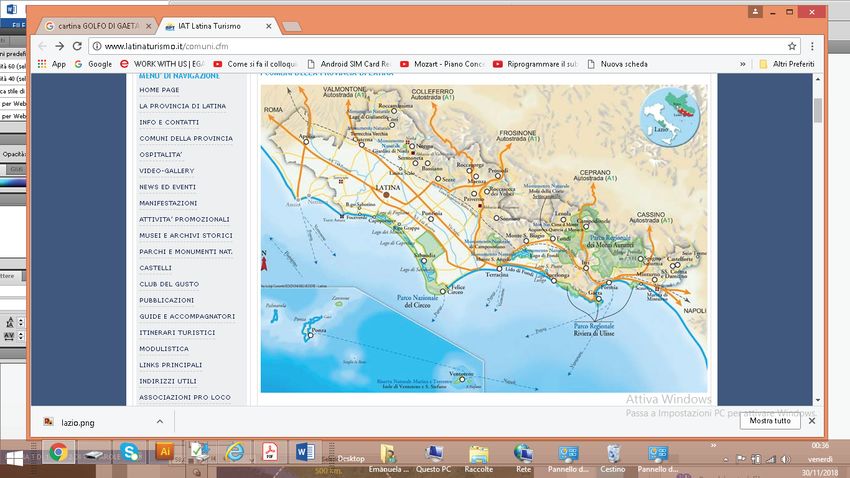Open the 'Riprogrammare il sub' bookmark

tap(536, 64)
